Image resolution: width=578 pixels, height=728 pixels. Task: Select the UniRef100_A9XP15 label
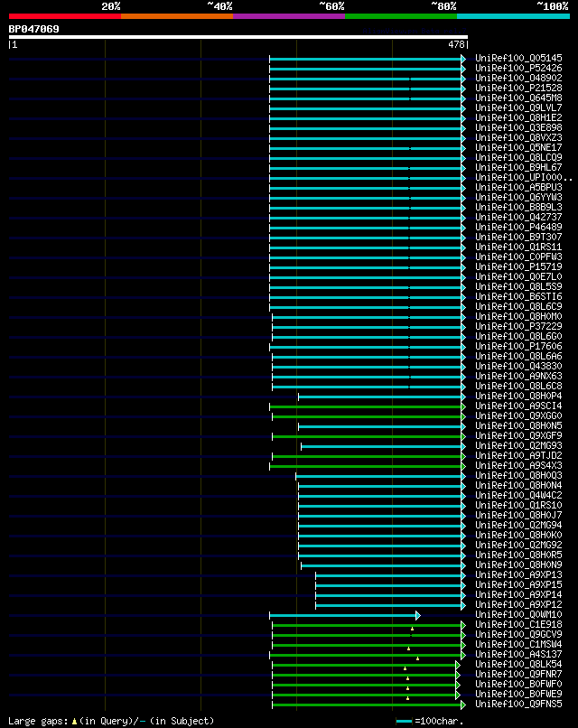point(518,584)
